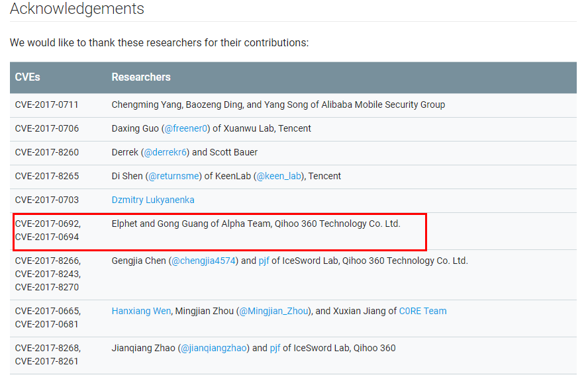Click the Acknowledgements heading
The image size is (588, 375).
point(77,9)
